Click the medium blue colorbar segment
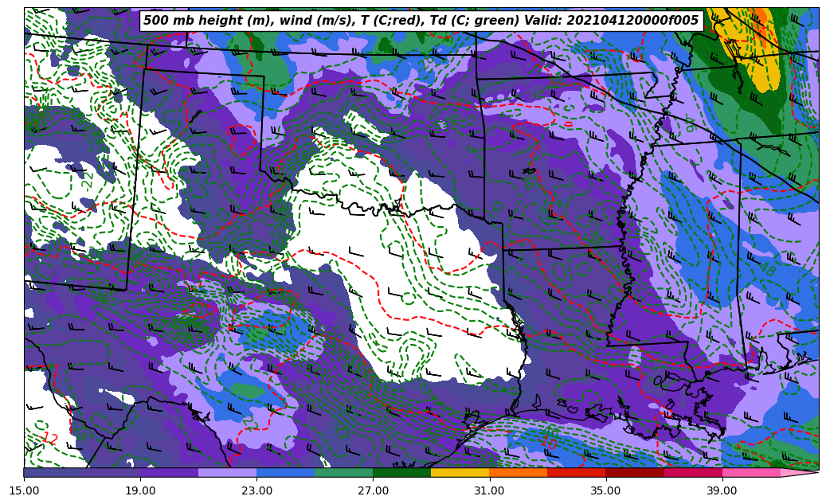The width and height of the screenshot is (826, 504). tap(285, 472)
